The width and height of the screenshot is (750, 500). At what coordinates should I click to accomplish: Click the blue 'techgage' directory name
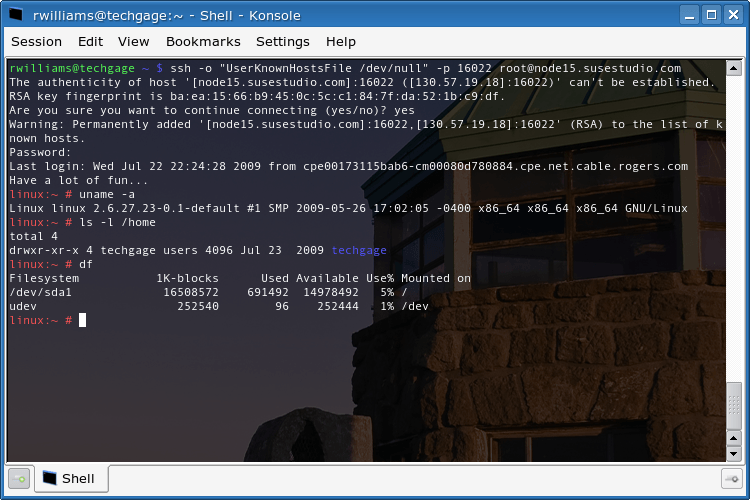click(x=359, y=250)
